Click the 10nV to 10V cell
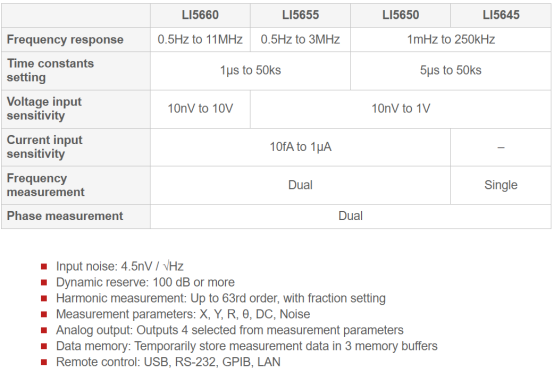 (200, 109)
